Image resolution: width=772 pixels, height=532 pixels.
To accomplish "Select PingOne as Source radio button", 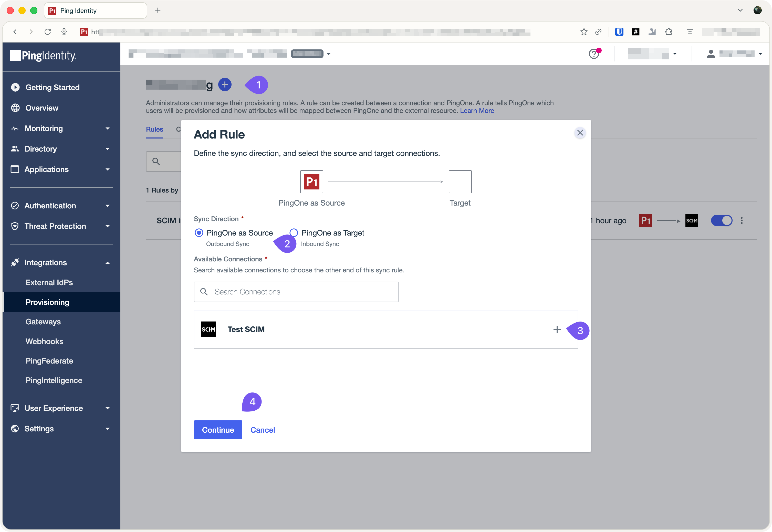I will [x=199, y=233].
